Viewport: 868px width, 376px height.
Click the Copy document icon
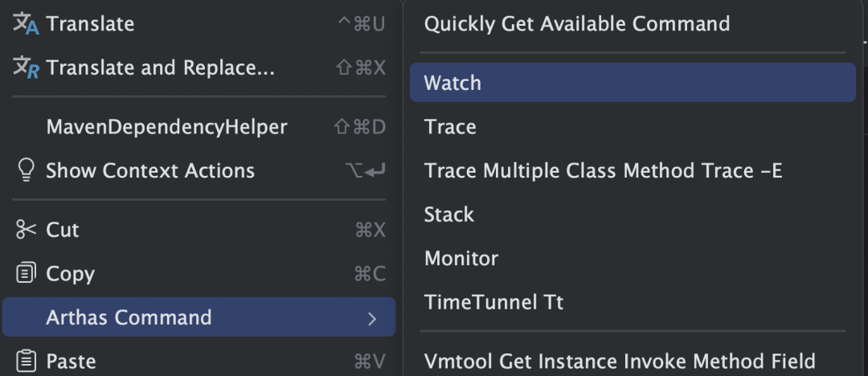pyautogui.click(x=26, y=273)
